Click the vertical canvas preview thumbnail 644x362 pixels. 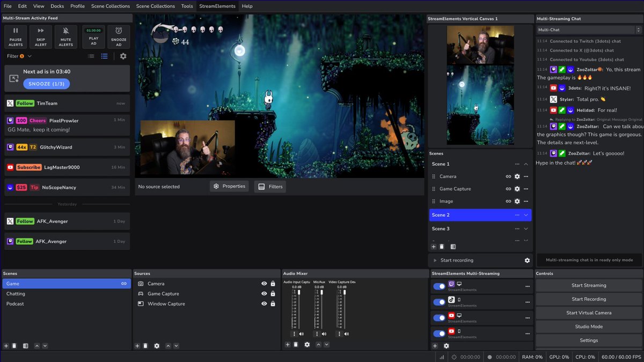pos(480,86)
